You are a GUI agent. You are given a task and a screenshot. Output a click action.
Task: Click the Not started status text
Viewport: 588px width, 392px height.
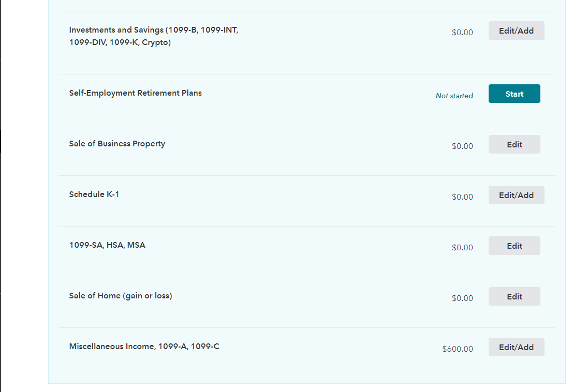coord(454,96)
